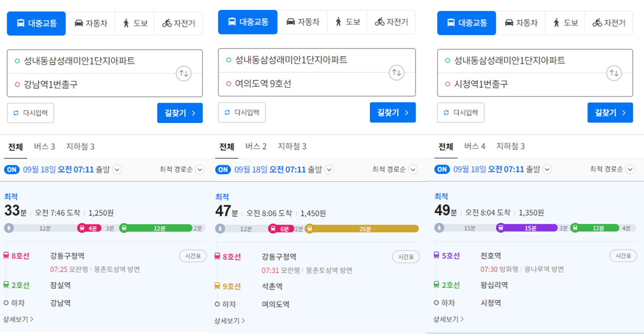Toggle ON departure-time switch in 시청역 panel
This screenshot has height=334, width=644.
(442, 169)
